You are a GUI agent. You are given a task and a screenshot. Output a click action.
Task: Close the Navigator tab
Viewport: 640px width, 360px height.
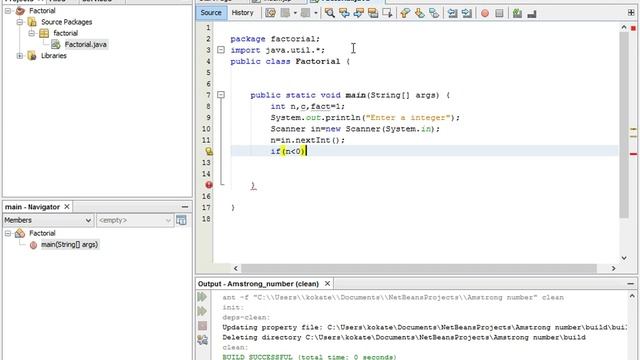click(x=67, y=207)
